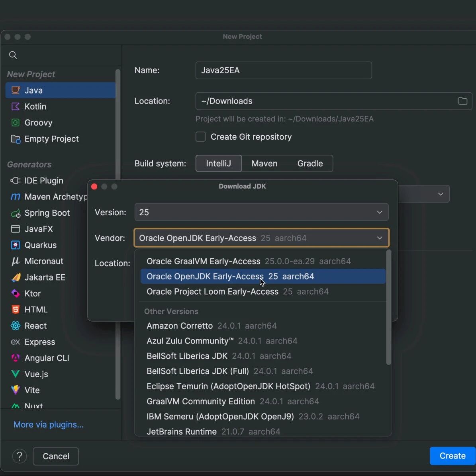
Task: Click the search magnifier icon in sidebar
Action: coord(13,55)
